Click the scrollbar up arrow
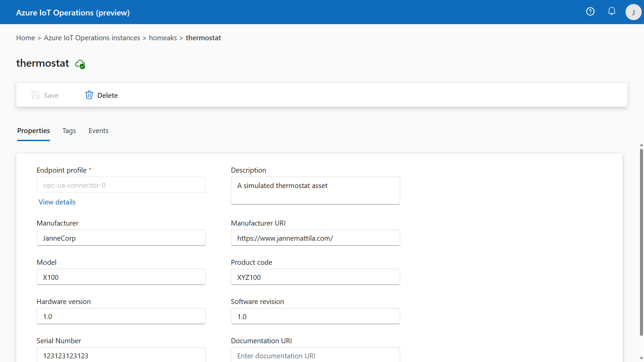Screen dimensions: 644x362 coord(641,145)
